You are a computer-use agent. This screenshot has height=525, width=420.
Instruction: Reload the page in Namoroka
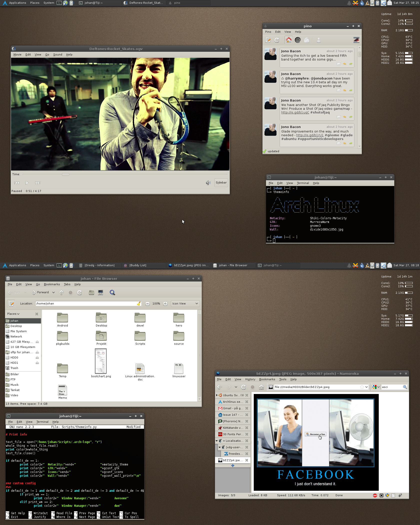coord(243,387)
